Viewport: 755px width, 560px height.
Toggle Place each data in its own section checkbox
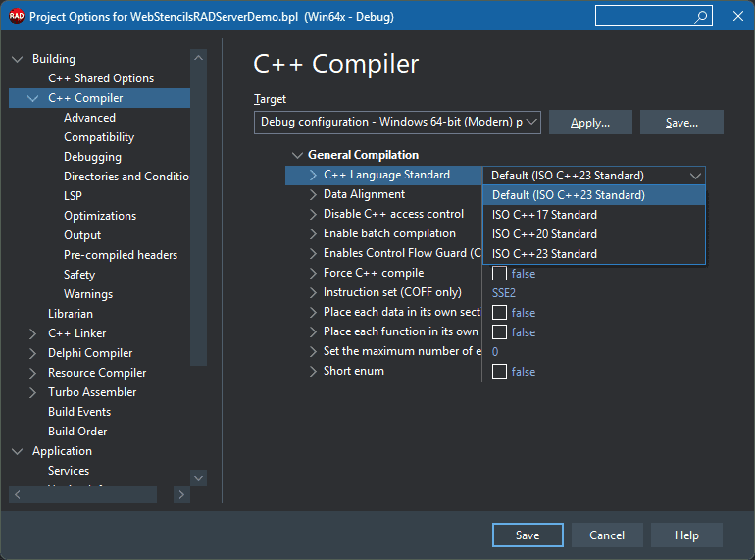tap(499, 313)
